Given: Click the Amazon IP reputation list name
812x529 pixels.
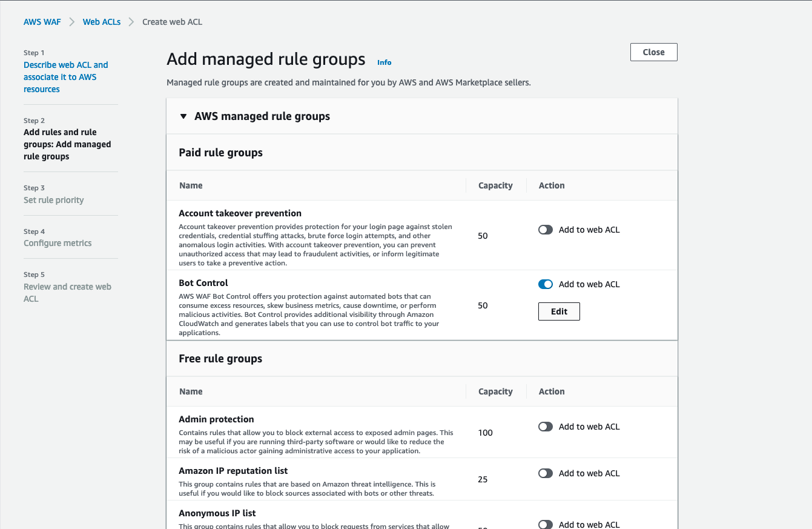Looking at the screenshot, I should (x=233, y=471).
